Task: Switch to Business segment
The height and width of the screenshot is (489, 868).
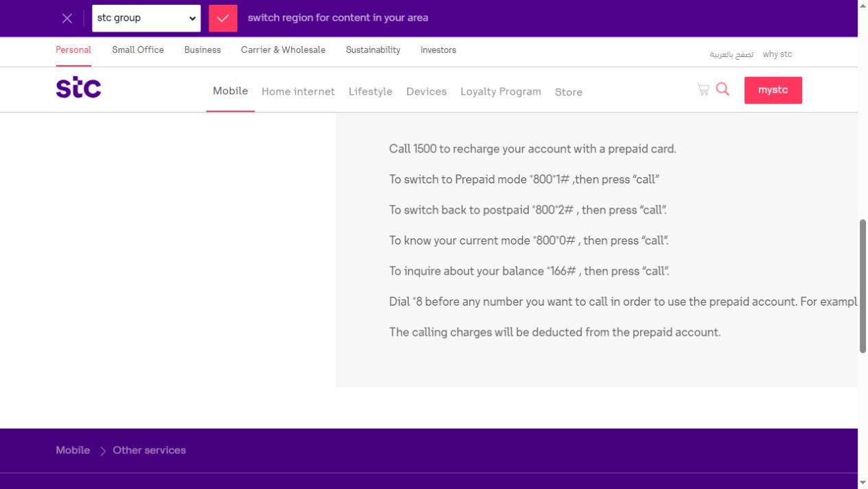Action: [202, 50]
